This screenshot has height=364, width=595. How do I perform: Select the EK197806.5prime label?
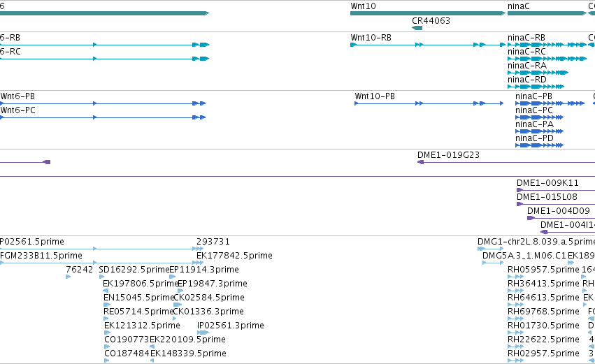click(x=141, y=284)
